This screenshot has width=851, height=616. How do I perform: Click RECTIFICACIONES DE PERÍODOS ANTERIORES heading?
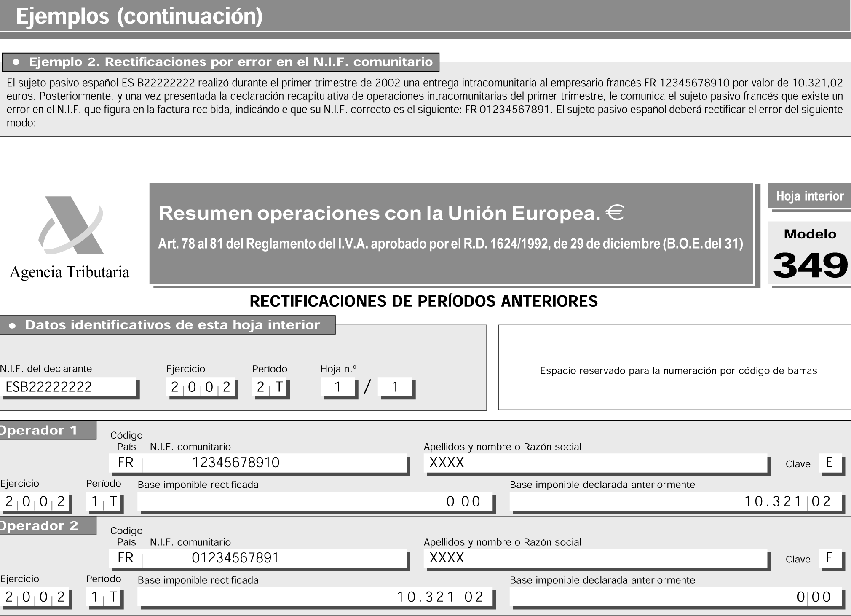(x=423, y=301)
